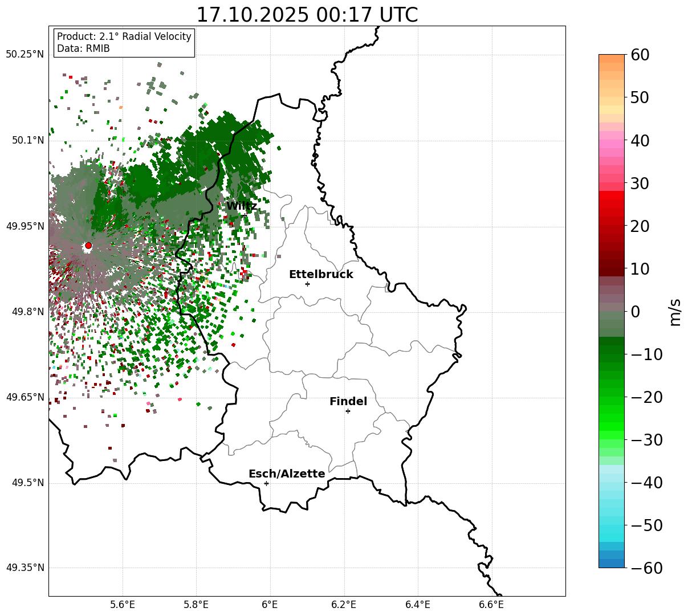Viewport: 688px width, 616px height.
Task: Click the 5.8°E longitude label
Action: point(197,604)
